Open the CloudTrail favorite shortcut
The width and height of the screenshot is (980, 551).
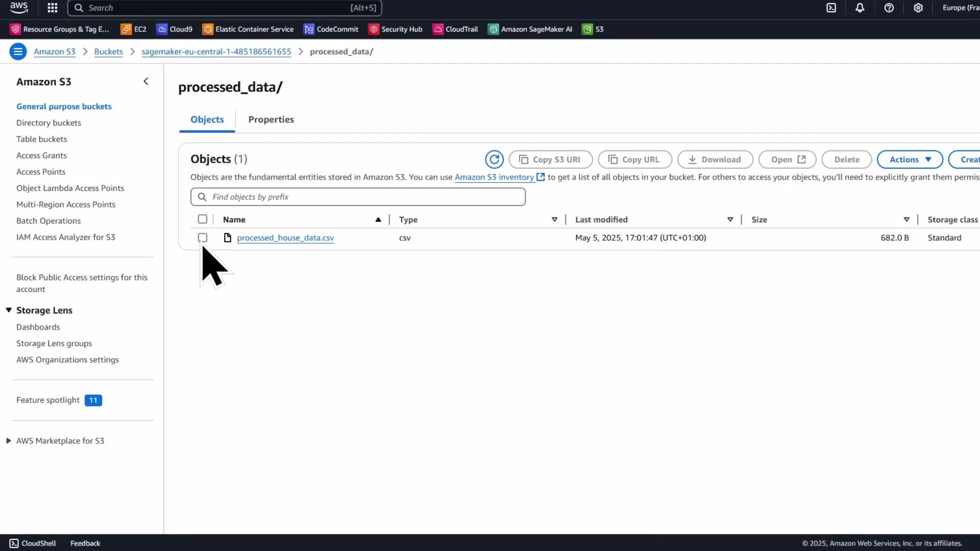[x=455, y=29]
